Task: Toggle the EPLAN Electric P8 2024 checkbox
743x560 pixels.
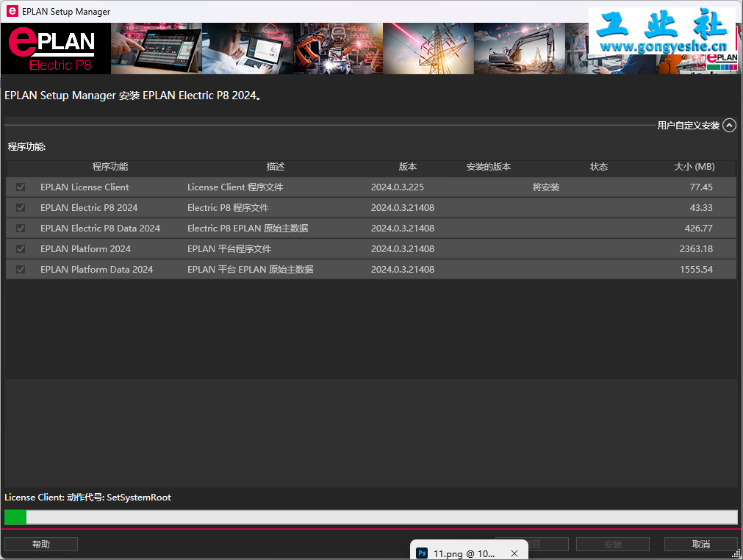Action: click(21, 207)
